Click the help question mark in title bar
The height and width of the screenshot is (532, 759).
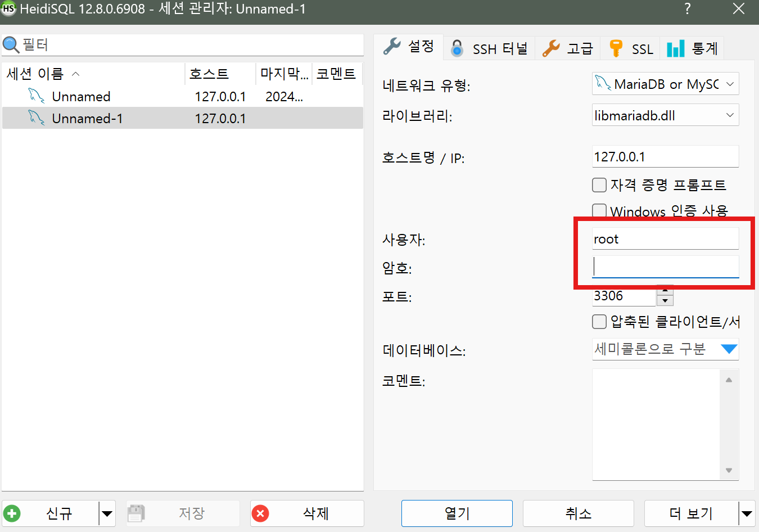coord(687,8)
